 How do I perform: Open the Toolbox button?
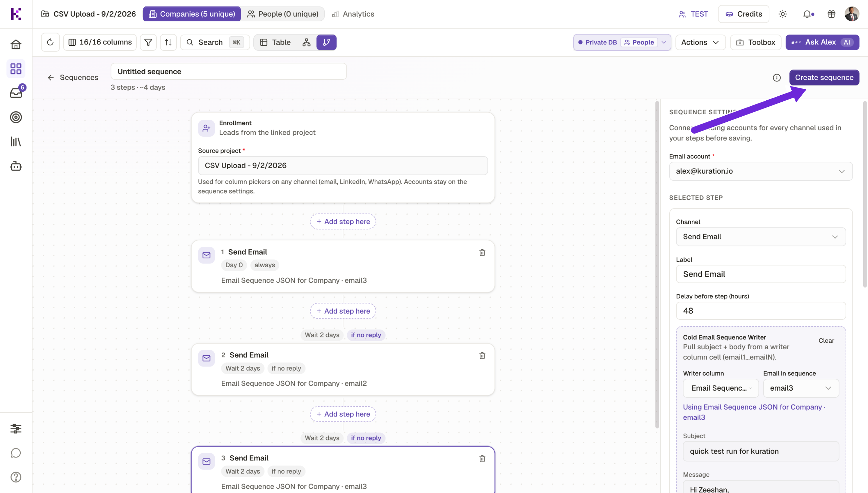pos(755,42)
